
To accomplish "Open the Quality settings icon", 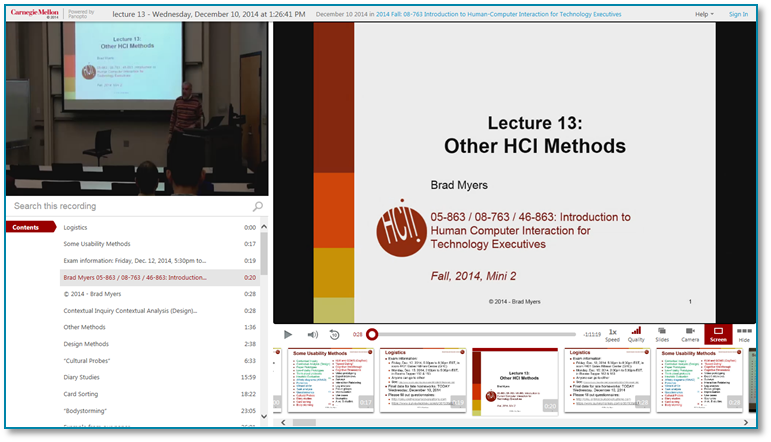I will click(x=636, y=334).
